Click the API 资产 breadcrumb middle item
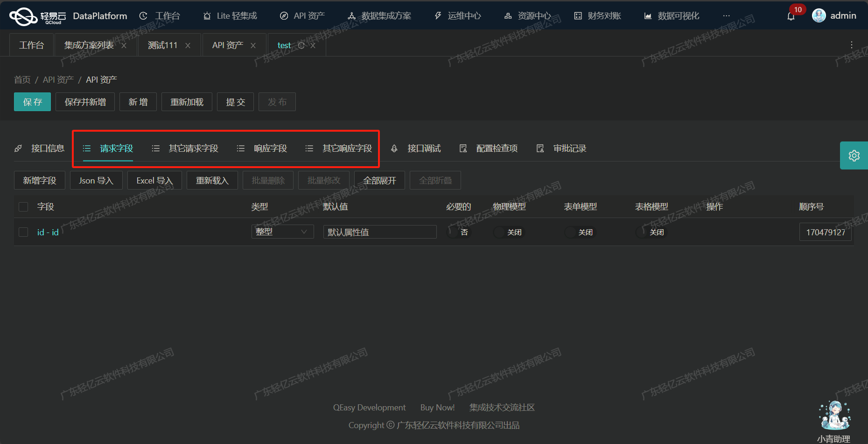 point(58,80)
